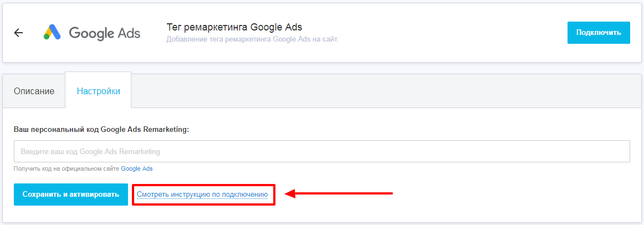Screen dimensions: 644x225
Task: Click blank area right of the instruction link
Action: pos(499,195)
